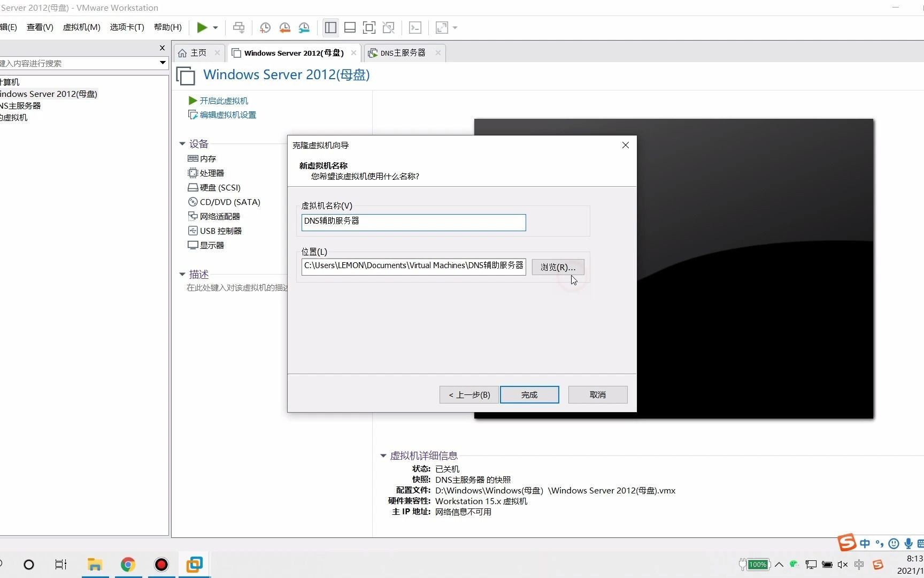Collapse the 虚拟机详细信息 section
924x578 pixels.
point(383,455)
